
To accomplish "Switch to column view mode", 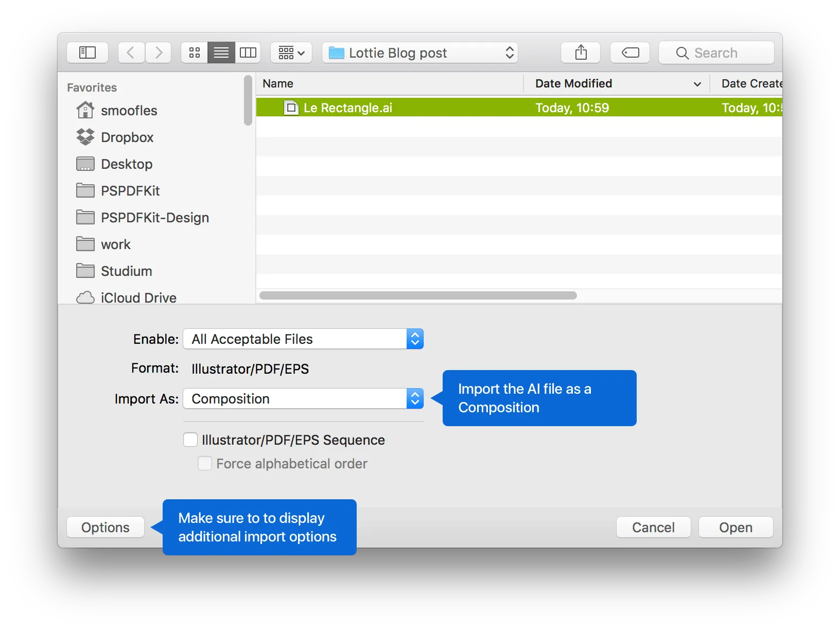I will 248,52.
